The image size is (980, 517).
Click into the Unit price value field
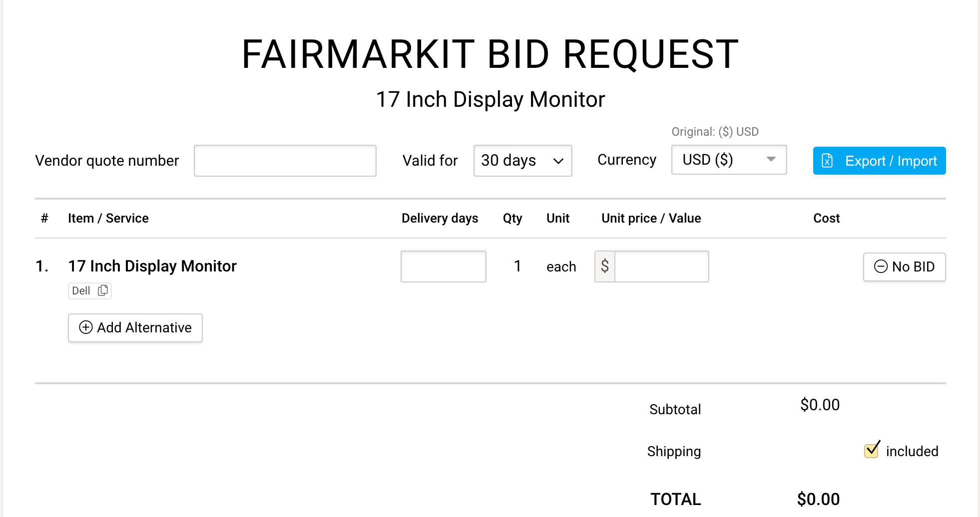[x=661, y=266]
